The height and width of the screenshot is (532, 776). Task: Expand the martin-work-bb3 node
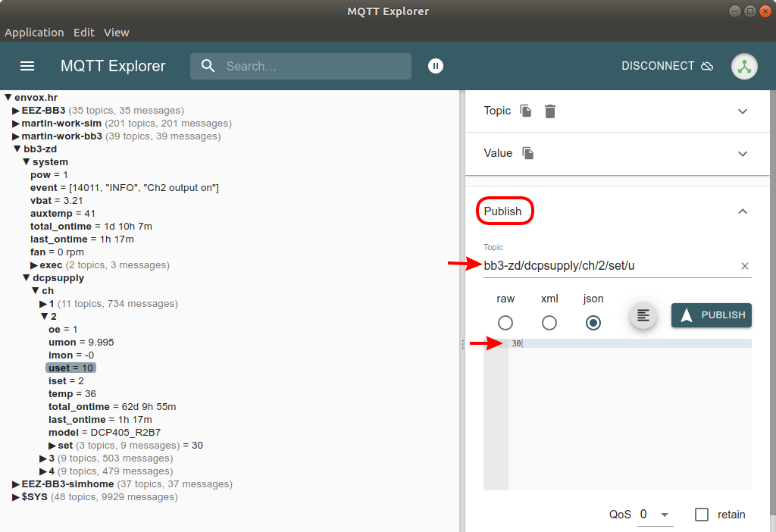coord(16,136)
